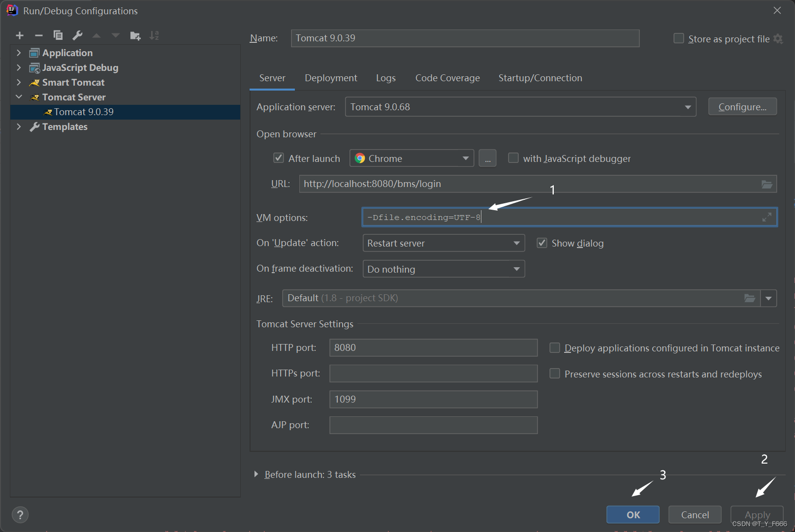Image resolution: width=795 pixels, height=532 pixels.
Task: Browse for JRE using folder icon
Action: (750, 298)
